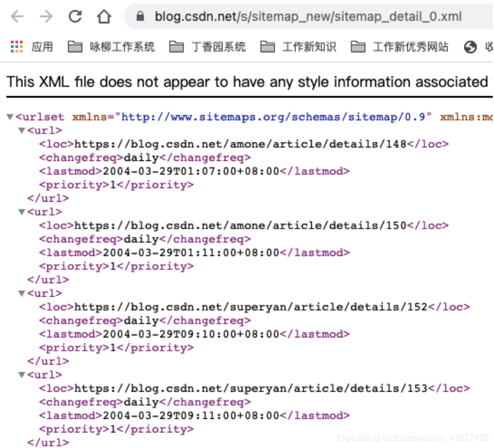Click the sitemaps.org schema namespace URL
The image size is (494, 448).
(273, 117)
